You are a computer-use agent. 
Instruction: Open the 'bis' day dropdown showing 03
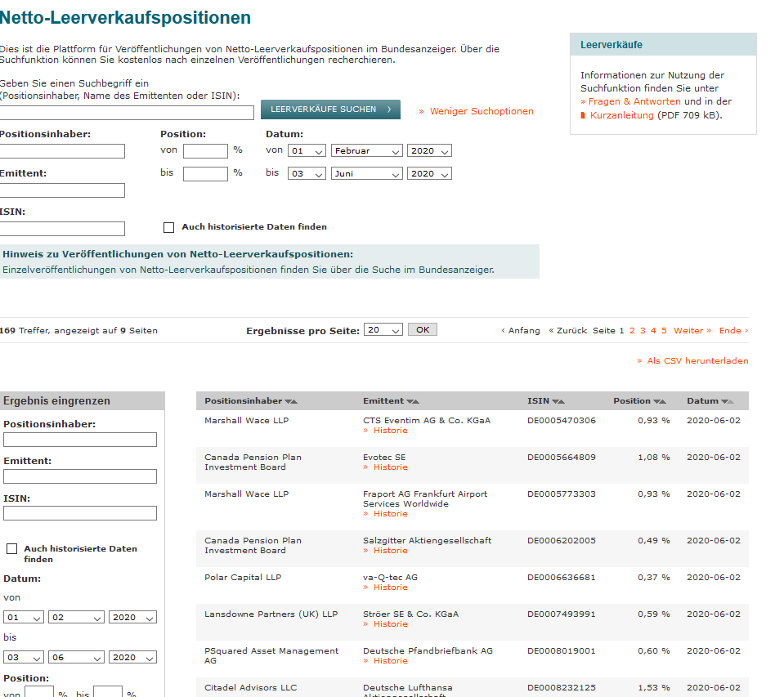307,173
